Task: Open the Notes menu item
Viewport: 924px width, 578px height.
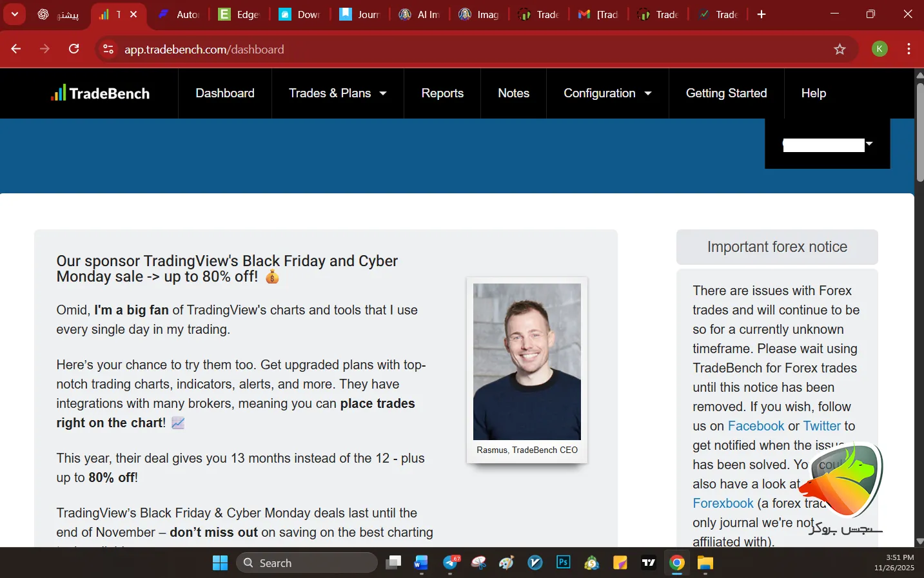Action: (513, 93)
